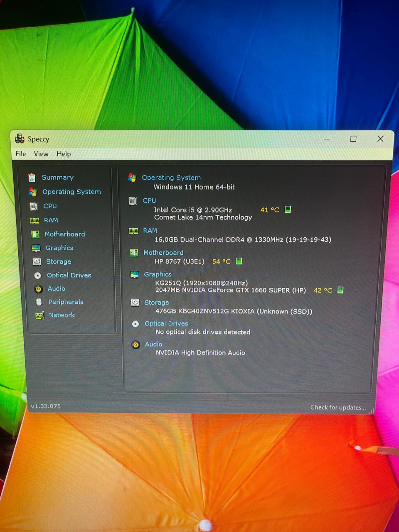
Task: Click Check for updates link
Action: pos(338,407)
